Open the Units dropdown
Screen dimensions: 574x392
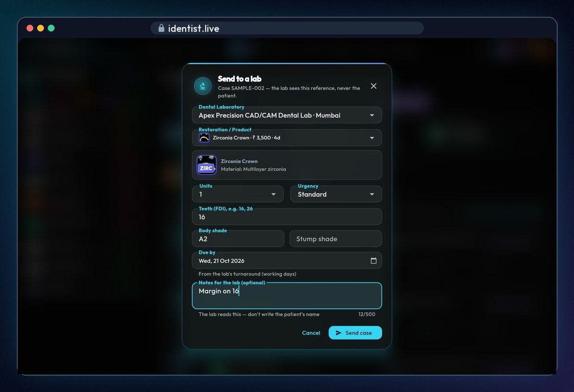[238, 194]
